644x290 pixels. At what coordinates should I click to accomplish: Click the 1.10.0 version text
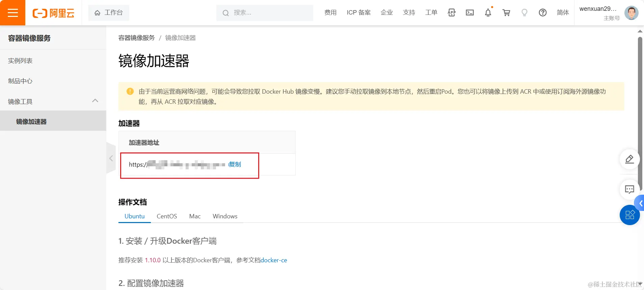(x=153, y=260)
